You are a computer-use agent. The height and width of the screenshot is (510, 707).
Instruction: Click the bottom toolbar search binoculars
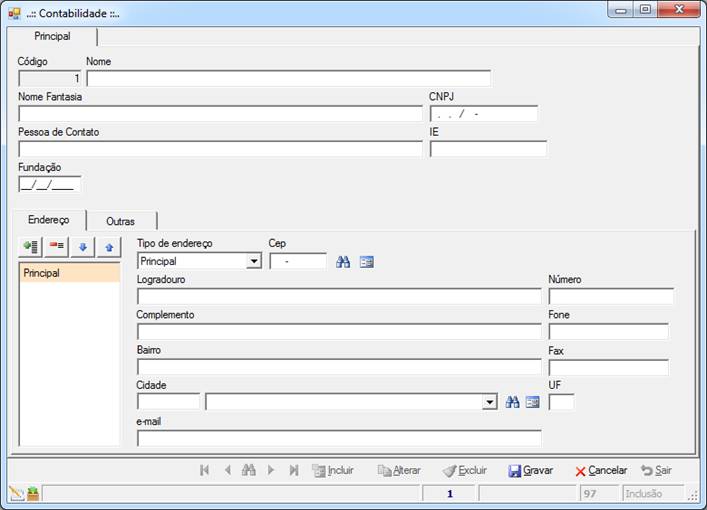click(x=249, y=470)
